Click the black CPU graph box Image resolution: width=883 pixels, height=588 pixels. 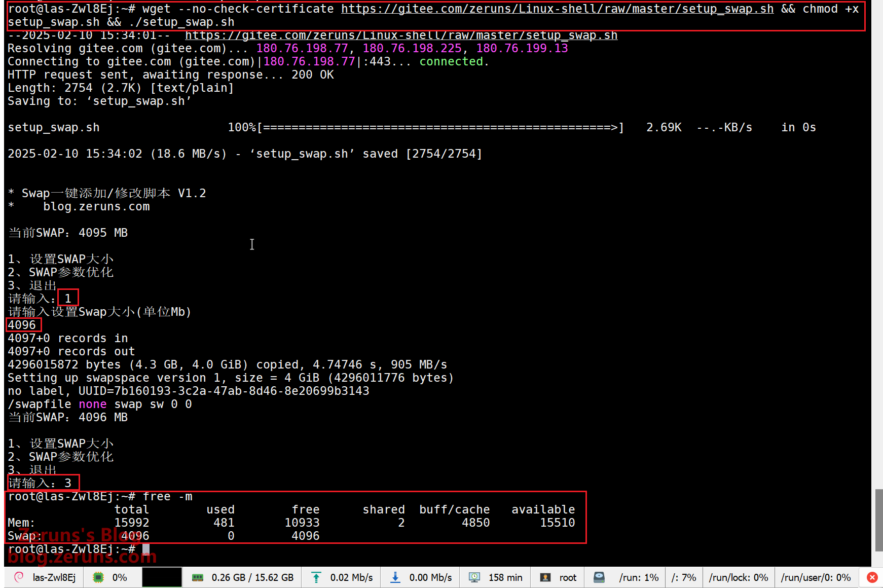point(162,577)
